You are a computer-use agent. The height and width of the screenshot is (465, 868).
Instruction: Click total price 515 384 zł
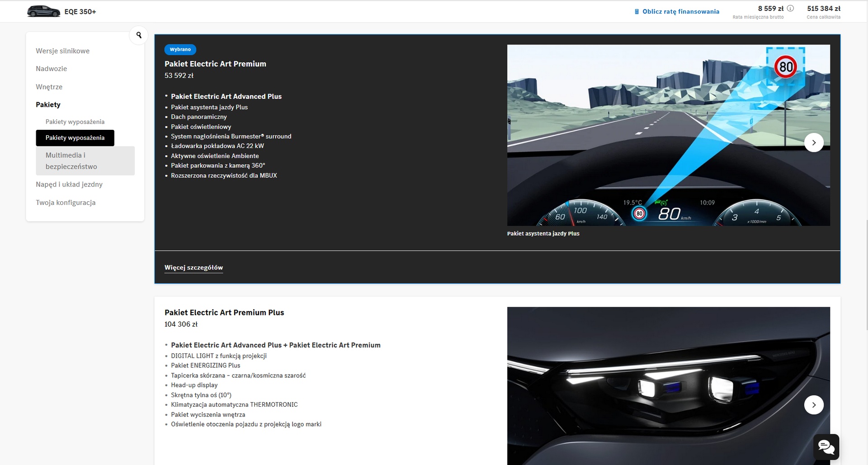point(824,8)
